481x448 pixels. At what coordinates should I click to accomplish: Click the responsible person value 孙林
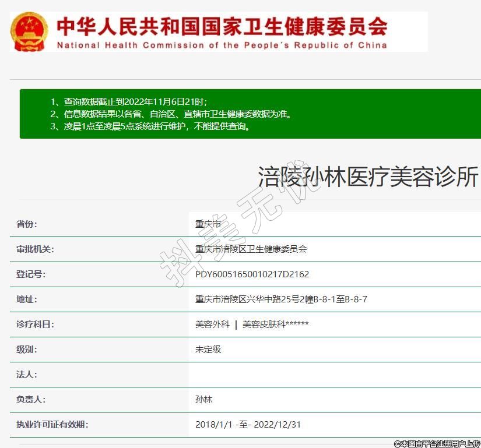click(x=204, y=400)
